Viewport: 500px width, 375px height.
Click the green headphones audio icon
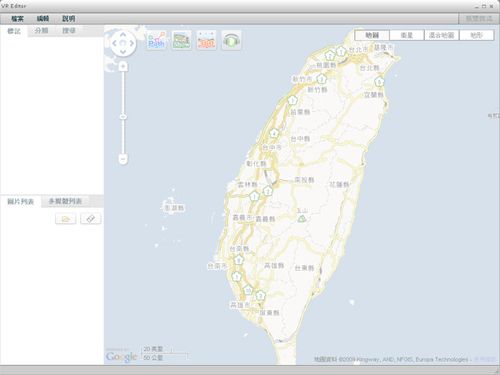(231, 40)
